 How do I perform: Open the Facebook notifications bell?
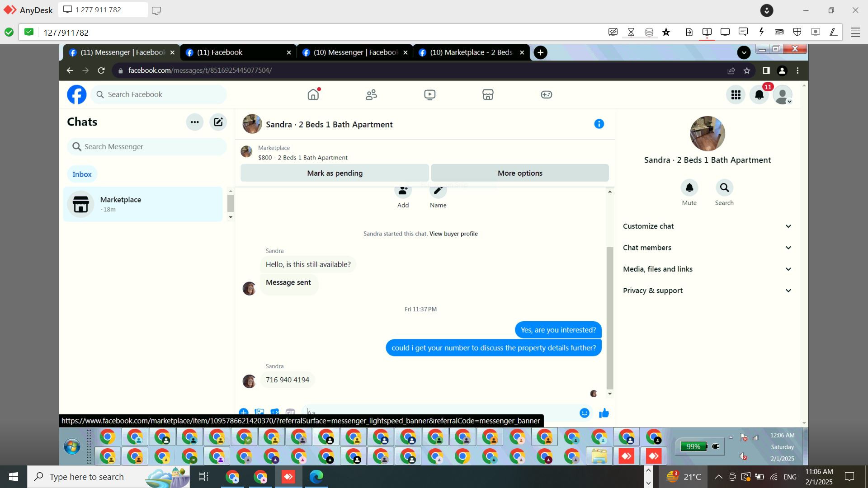759,95
